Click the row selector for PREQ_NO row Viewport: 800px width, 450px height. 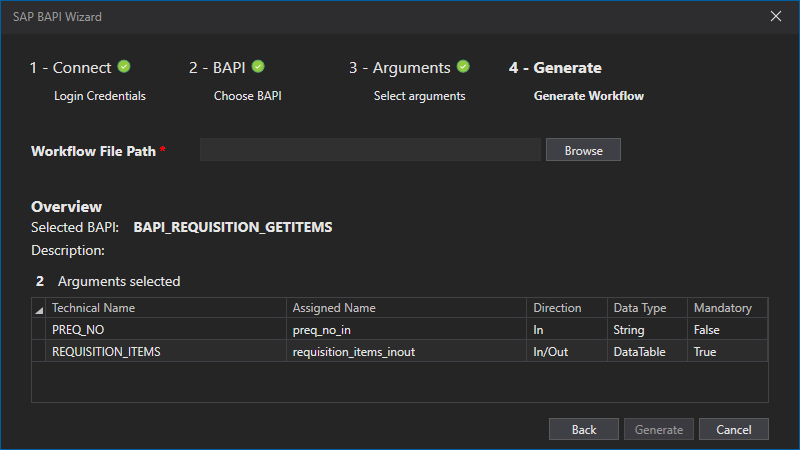pyautogui.click(x=39, y=330)
